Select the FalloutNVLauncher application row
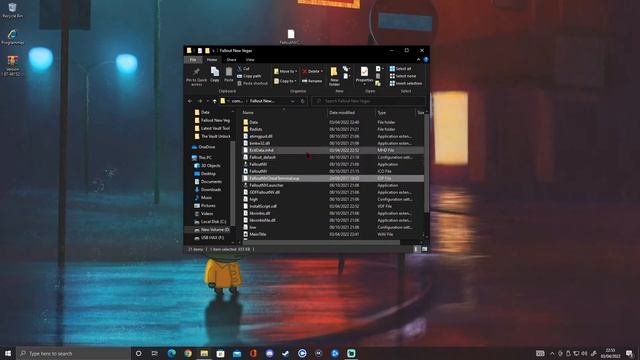The width and height of the screenshot is (640, 360). (333, 185)
